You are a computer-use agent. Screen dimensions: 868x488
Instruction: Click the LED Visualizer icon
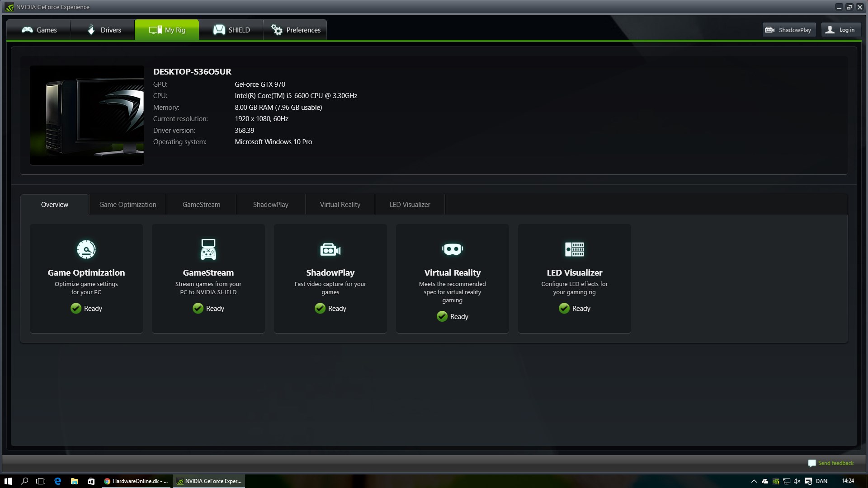[574, 249]
